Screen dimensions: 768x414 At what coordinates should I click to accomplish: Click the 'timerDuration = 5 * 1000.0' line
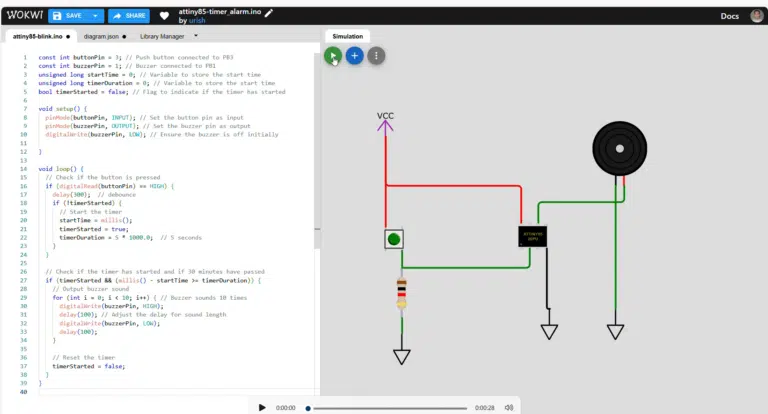click(x=130, y=238)
